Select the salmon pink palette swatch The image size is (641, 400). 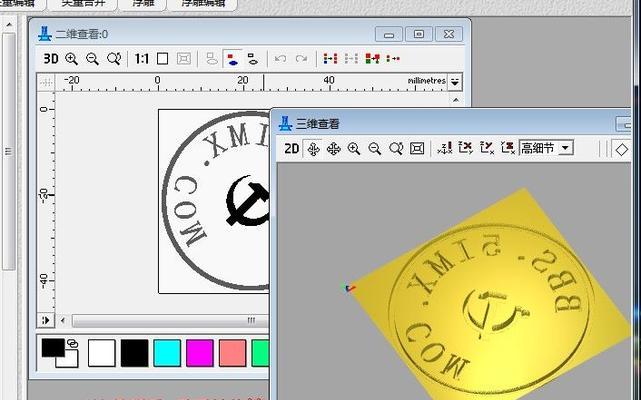tap(233, 353)
